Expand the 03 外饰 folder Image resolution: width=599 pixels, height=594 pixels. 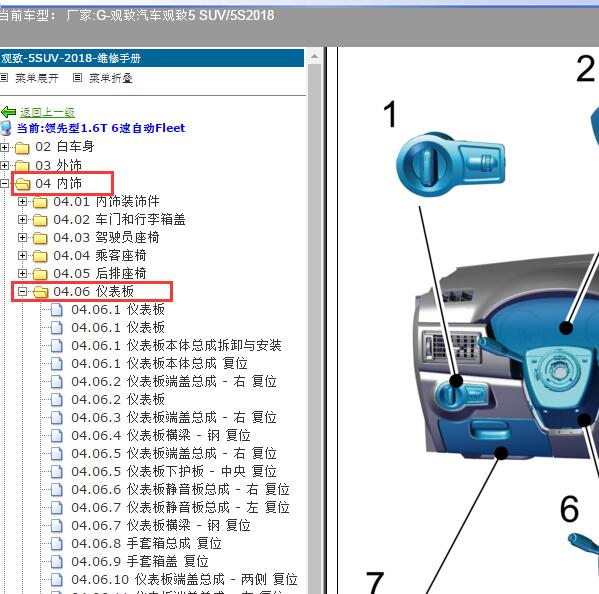pos(4,165)
